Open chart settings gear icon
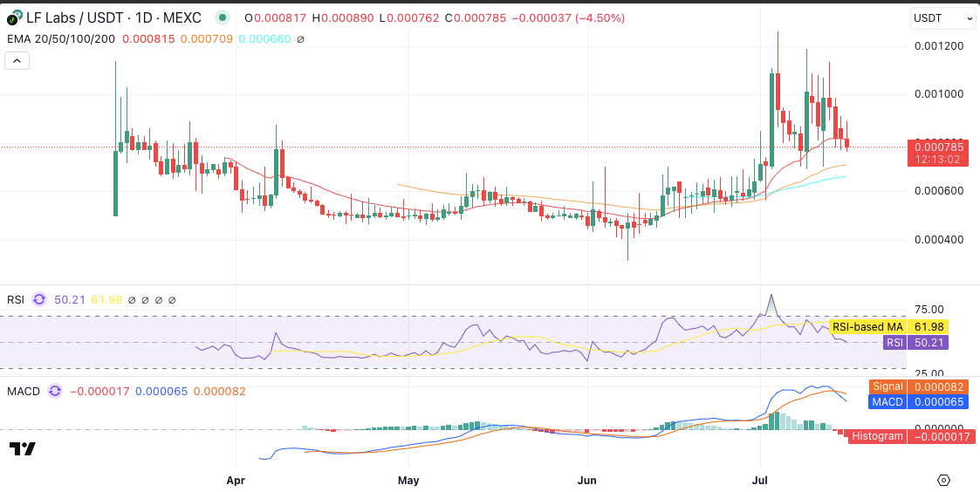980x492 pixels. 943,480
